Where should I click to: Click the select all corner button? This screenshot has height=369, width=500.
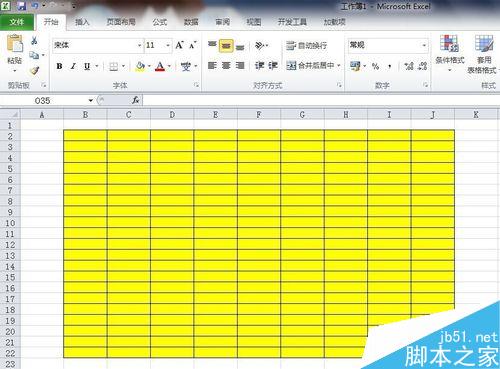click(x=10, y=114)
